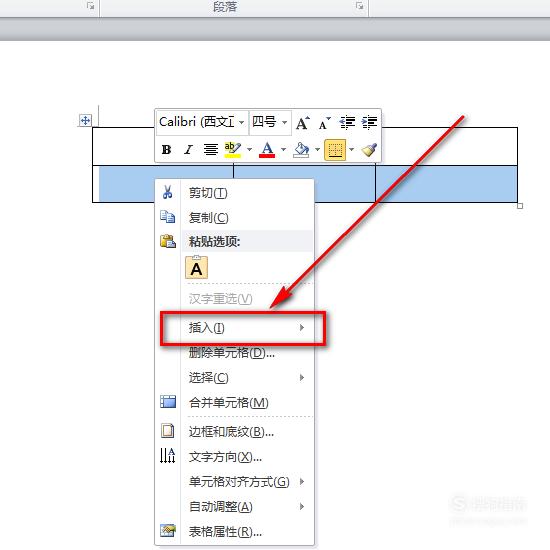This screenshot has width=550, height=550.
Task: Expand 单元格对齐方式(G) submenu
Action: click(234, 482)
